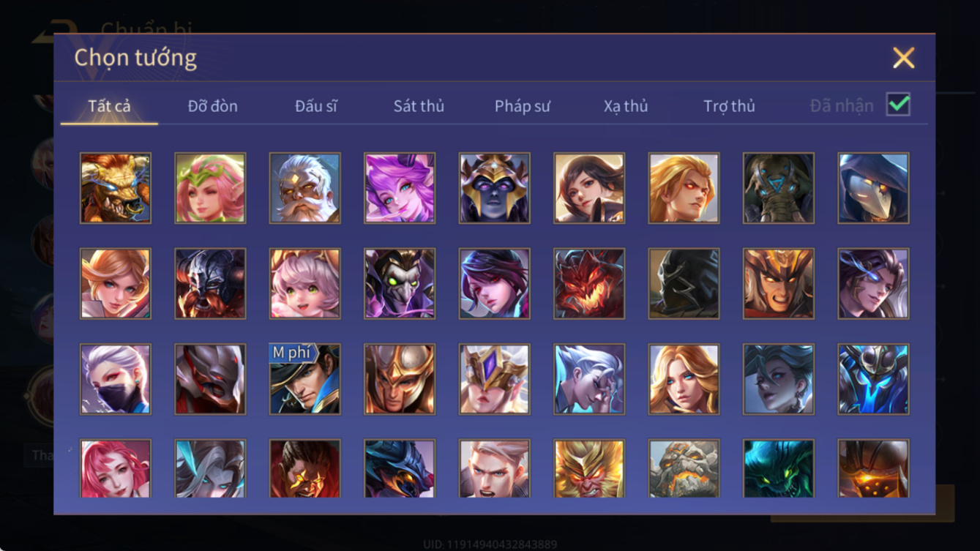This screenshot has height=551, width=980.
Task: Pick the plague doctor masked hooded hero
Action: tap(873, 188)
